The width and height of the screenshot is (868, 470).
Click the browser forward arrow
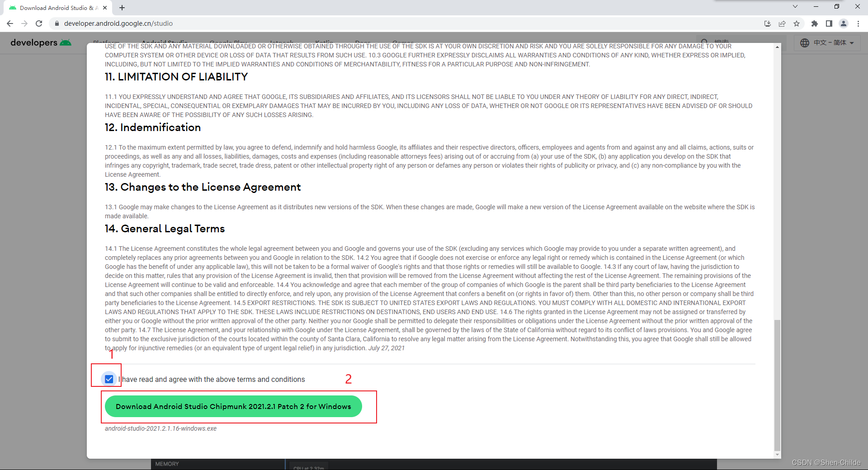[24, 23]
